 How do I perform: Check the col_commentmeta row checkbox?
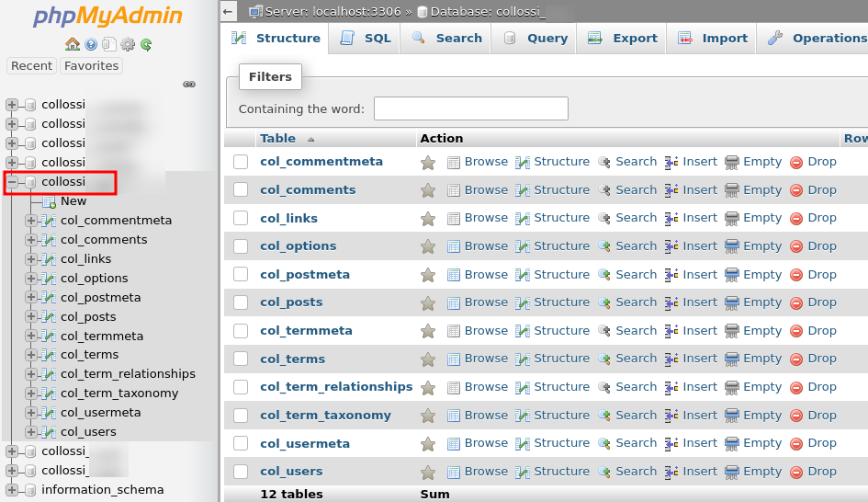point(241,162)
